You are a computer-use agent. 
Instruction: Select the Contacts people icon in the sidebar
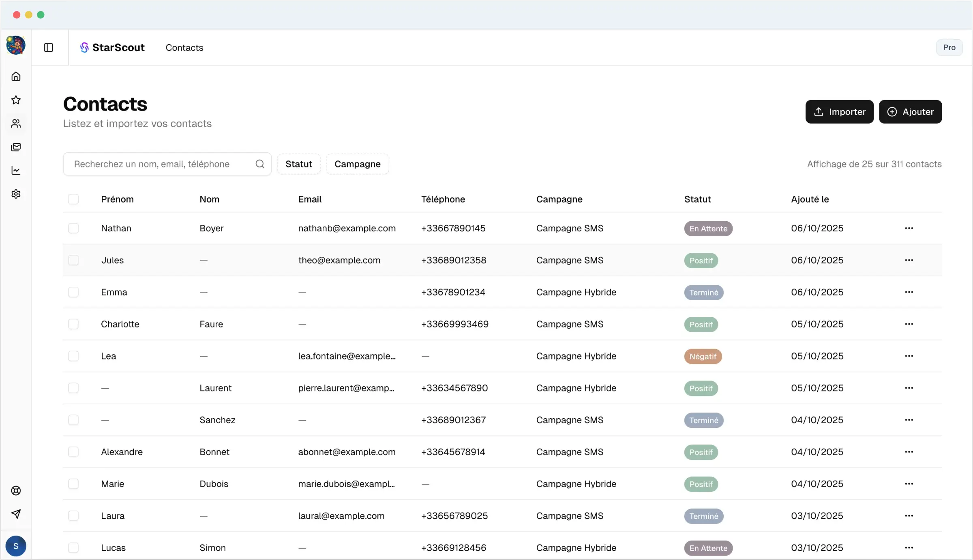[16, 123]
